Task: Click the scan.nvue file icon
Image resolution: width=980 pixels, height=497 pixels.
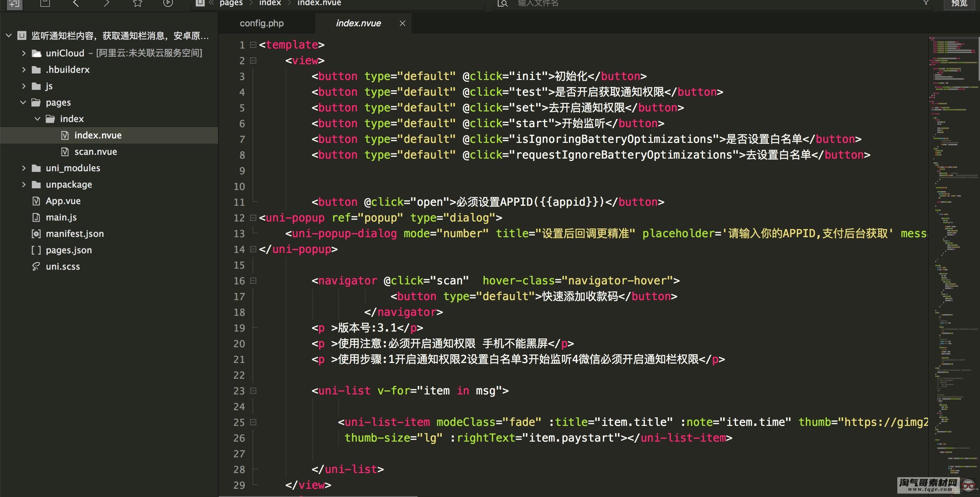Action: (65, 152)
